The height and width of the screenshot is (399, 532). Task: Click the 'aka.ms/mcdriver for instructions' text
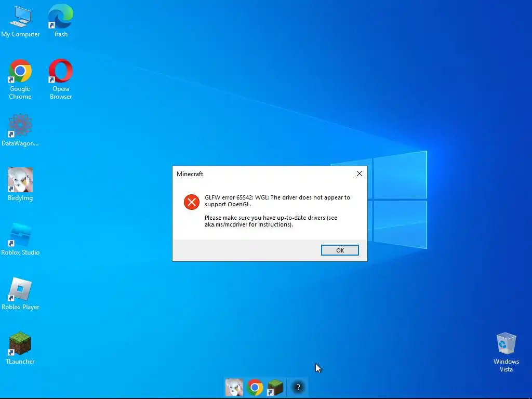pyautogui.click(x=248, y=224)
